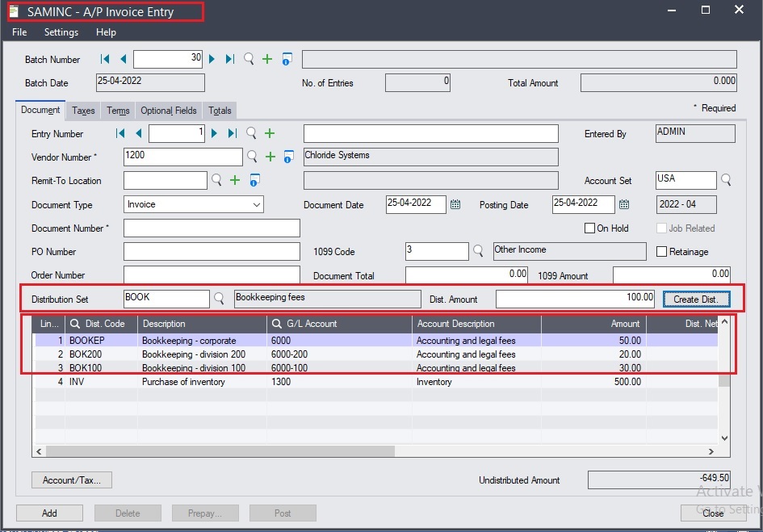Click the Amount column header
The width and height of the screenshot is (763, 532).
tap(593, 324)
